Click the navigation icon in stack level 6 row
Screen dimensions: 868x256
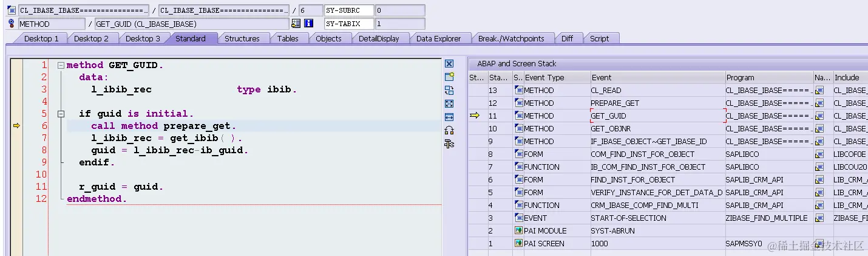[x=819, y=179]
